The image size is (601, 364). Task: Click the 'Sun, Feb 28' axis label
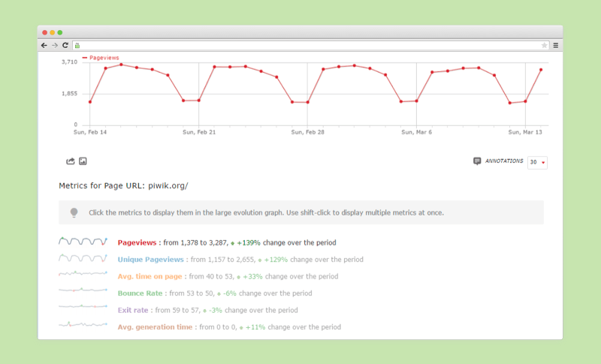coord(308,132)
